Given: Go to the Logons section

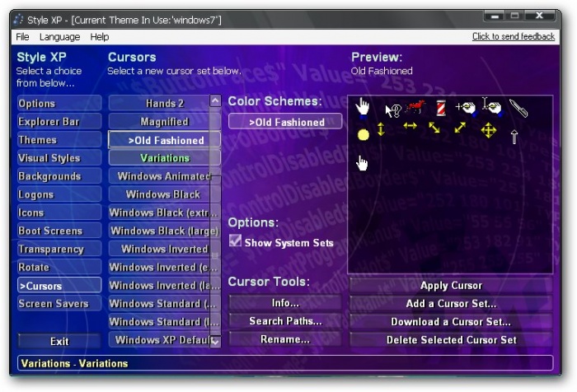Looking at the screenshot, I should pos(59,194).
